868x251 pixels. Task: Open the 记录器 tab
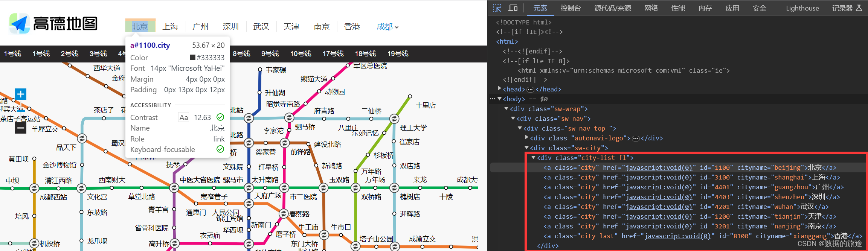(x=847, y=8)
